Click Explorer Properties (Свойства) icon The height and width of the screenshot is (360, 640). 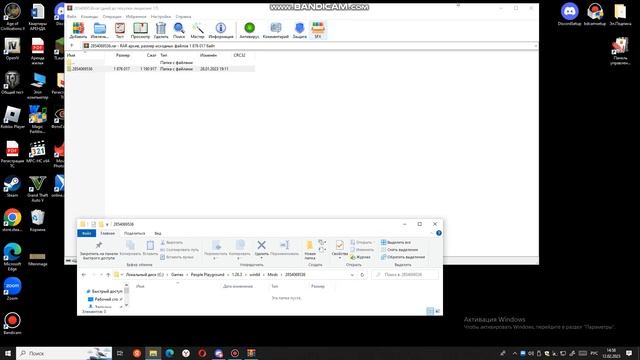pos(340,249)
